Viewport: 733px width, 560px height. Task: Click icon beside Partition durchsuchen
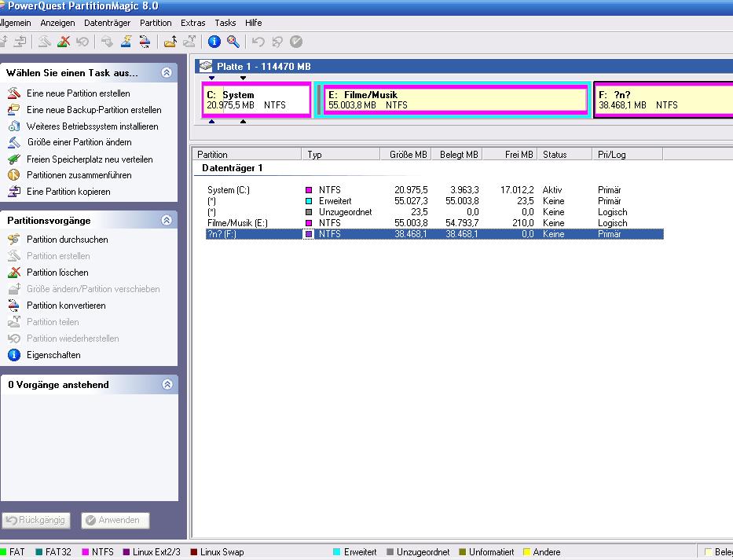14,240
